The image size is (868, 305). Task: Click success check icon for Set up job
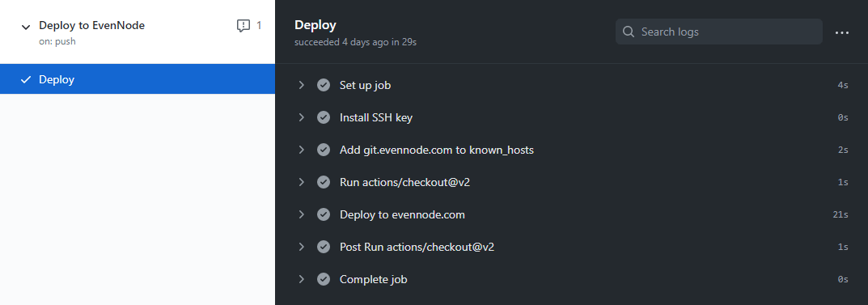[x=324, y=85]
